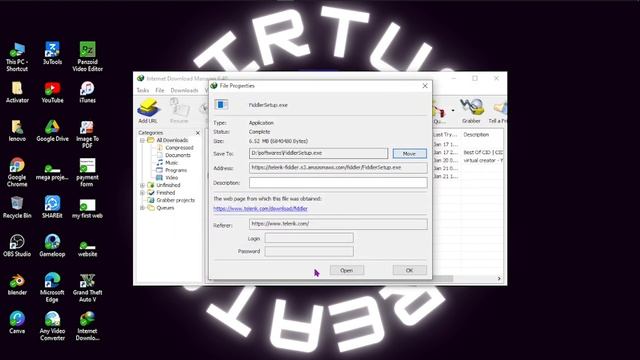This screenshot has width=640, height=360.
Task: Open YouTube desktop shortcut
Action: (52, 92)
